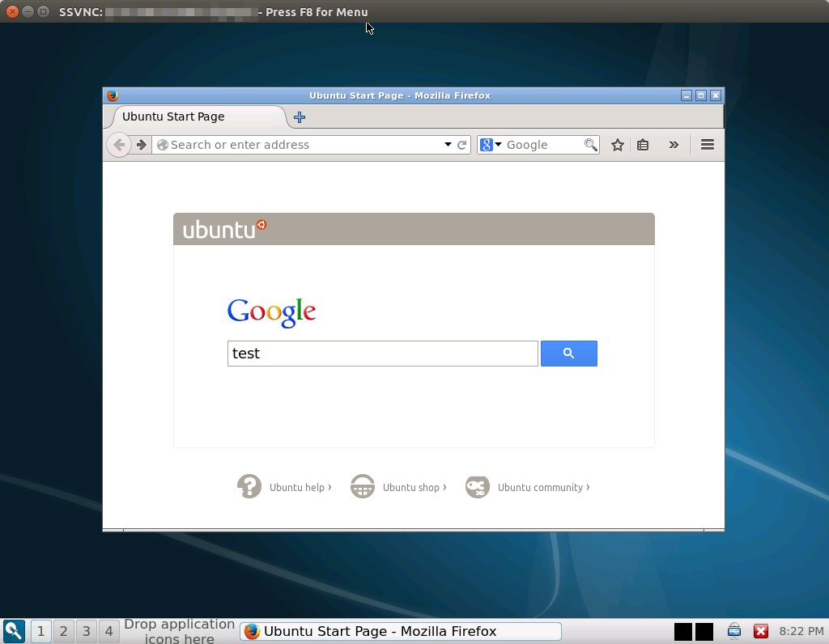Open the Ubuntu shop link
Screen dimensions: 829x644
410,487
